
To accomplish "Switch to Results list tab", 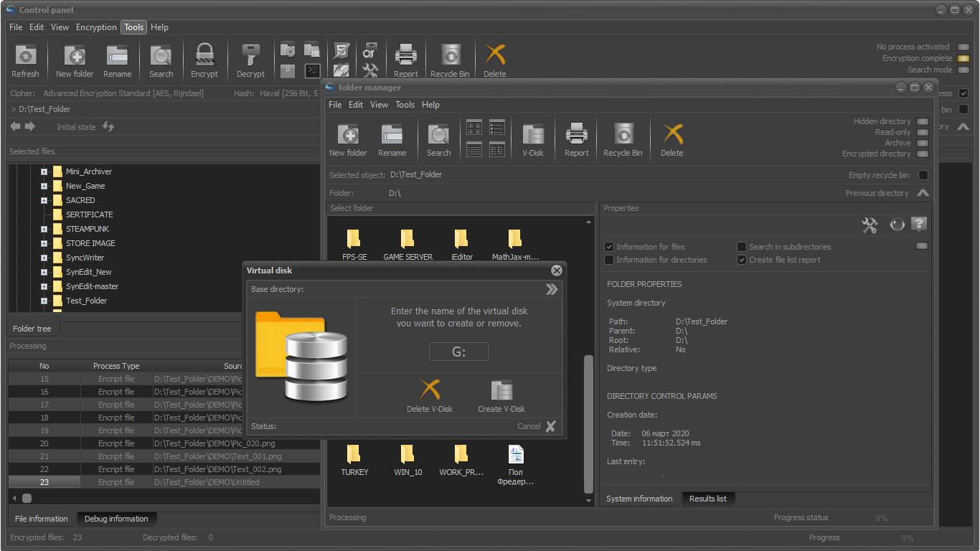I will click(x=707, y=499).
